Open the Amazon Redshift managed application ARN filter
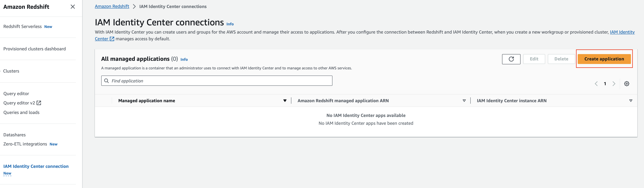 coord(464,101)
